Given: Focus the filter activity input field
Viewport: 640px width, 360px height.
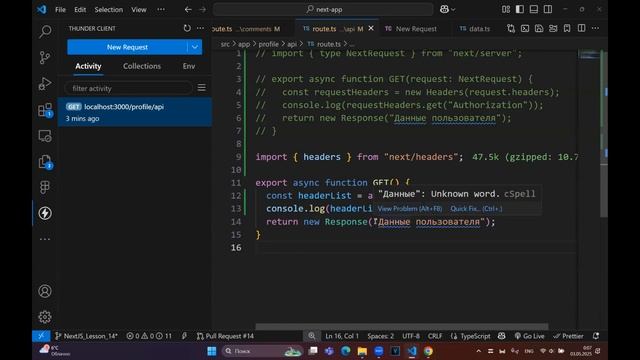Looking at the screenshot, I should [x=128, y=88].
